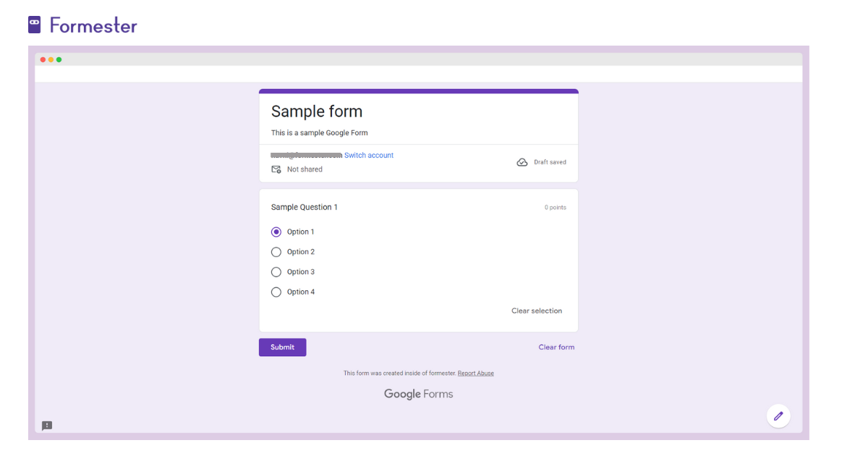868x456 pixels.
Task: Click the redacted email address field
Action: [x=307, y=155]
